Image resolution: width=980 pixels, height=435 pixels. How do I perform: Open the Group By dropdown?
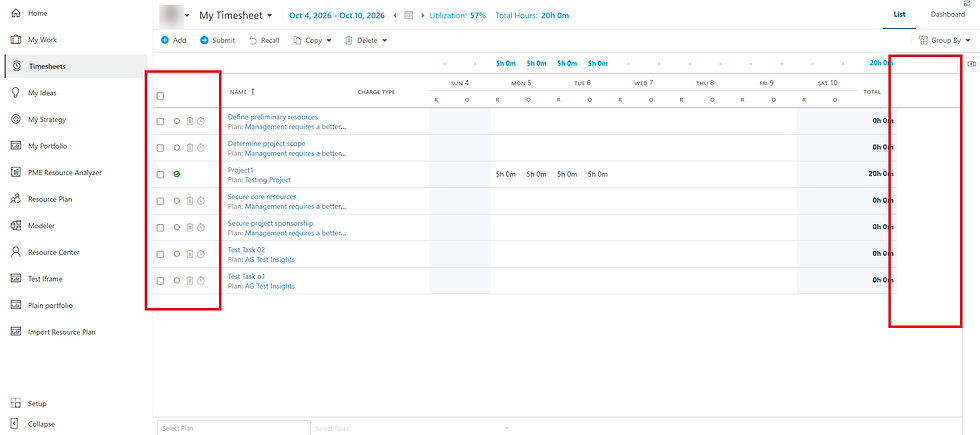[x=944, y=41]
